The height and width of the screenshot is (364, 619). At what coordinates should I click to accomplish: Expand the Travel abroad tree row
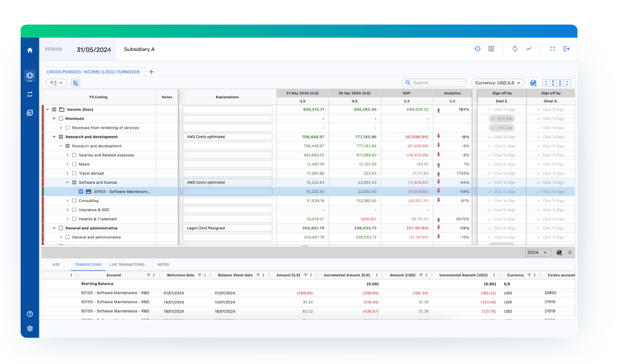tap(68, 174)
